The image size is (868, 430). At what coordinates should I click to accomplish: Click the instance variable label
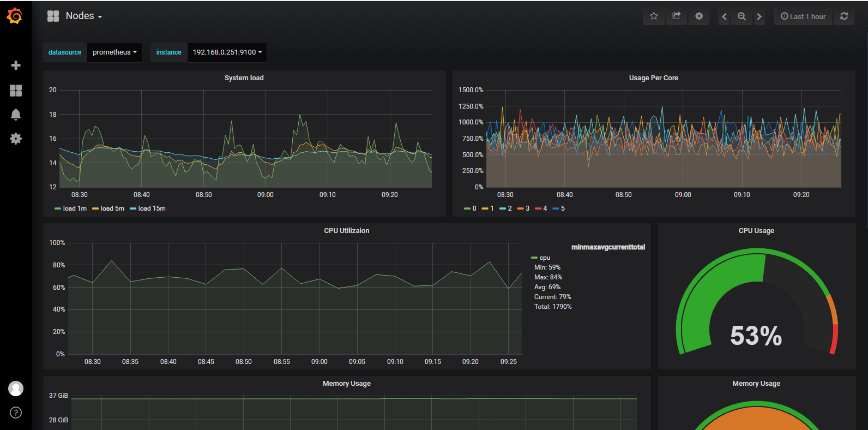169,52
